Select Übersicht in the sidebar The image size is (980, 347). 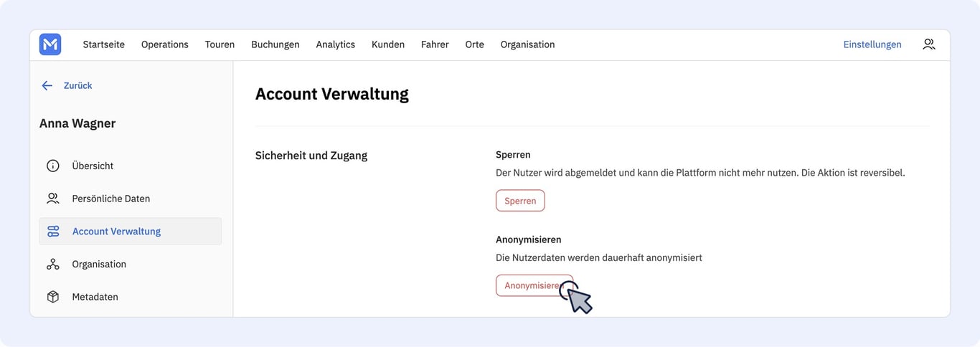(93, 166)
